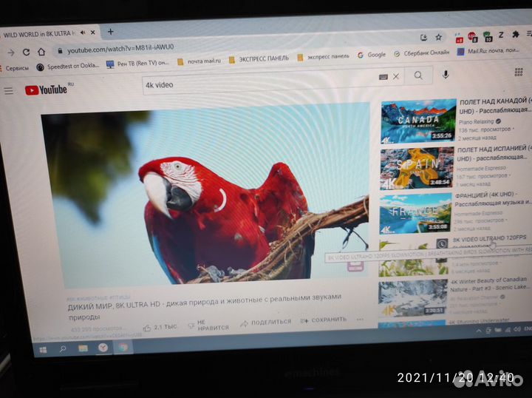Reload the page in browser toolbar
This screenshot has width=532, height=398.
pyautogui.click(x=27, y=52)
